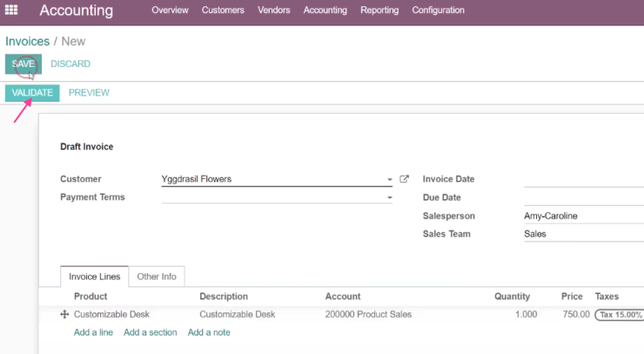Grab the Customizable Desk row drag handle

(x=64, y=315)
